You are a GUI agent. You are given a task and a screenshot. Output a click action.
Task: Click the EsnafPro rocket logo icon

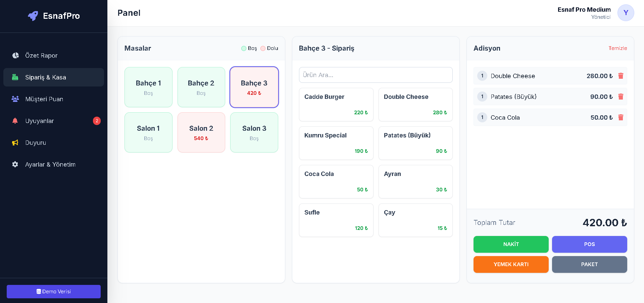pos(33,16)
